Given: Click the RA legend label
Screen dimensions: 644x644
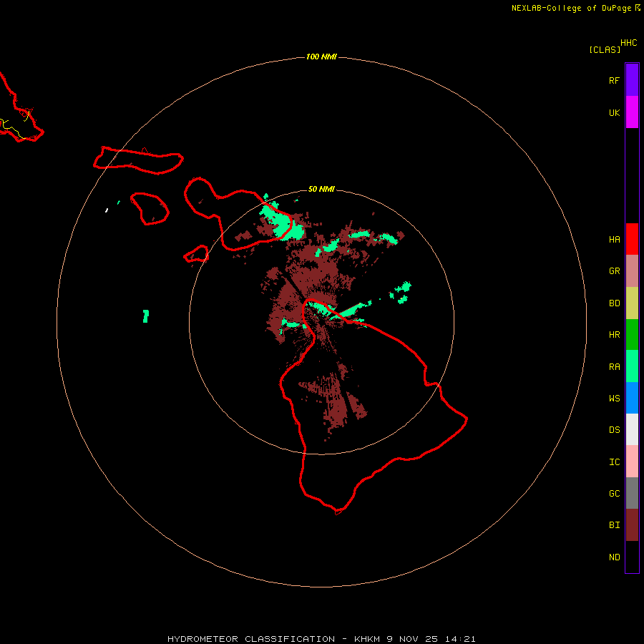Looking at the screenshot, I should click(614, 367).
